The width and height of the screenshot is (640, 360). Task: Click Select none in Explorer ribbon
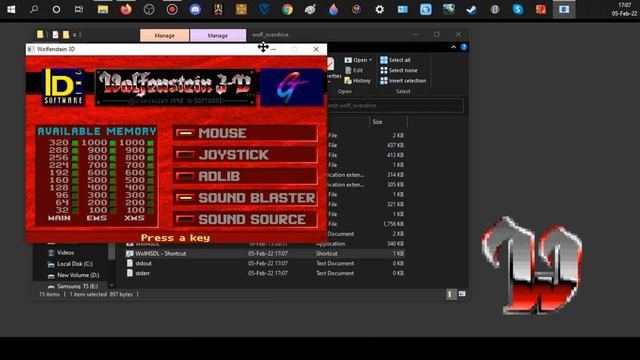[x=398, y=70]
